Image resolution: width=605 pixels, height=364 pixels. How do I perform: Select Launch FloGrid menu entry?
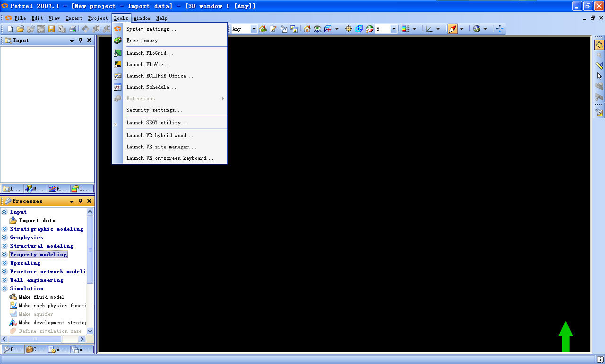[x=170, y=53]
